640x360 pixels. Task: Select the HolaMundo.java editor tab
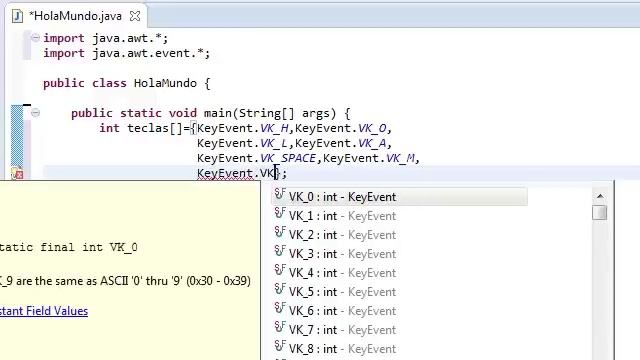tap(76, 16)
